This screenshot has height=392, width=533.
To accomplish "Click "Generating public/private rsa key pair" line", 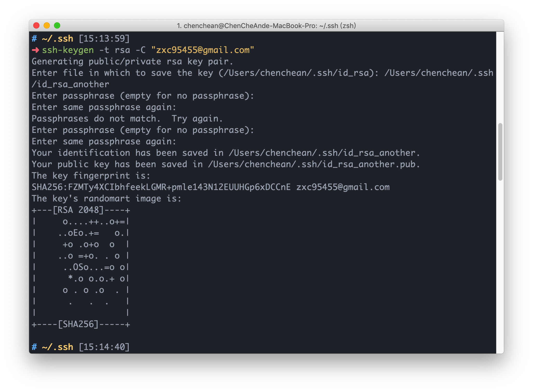I will pyautogui.click(x=132, y=62).
